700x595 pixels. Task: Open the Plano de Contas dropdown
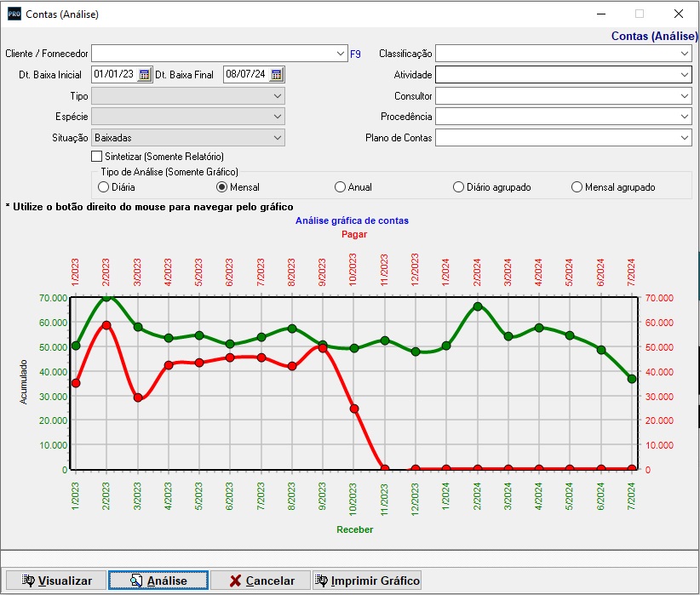pyautogui.click(x=685, y=138)
